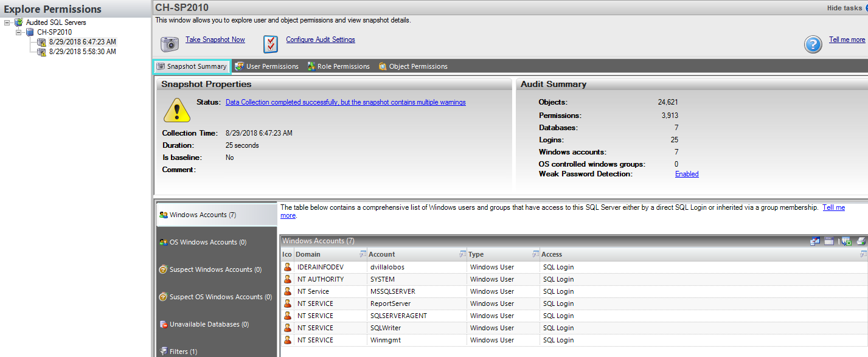Viewport: 868px width, 357px height.
Task: Click Tell me more beside the help icon
Action: tap(847, 40)
